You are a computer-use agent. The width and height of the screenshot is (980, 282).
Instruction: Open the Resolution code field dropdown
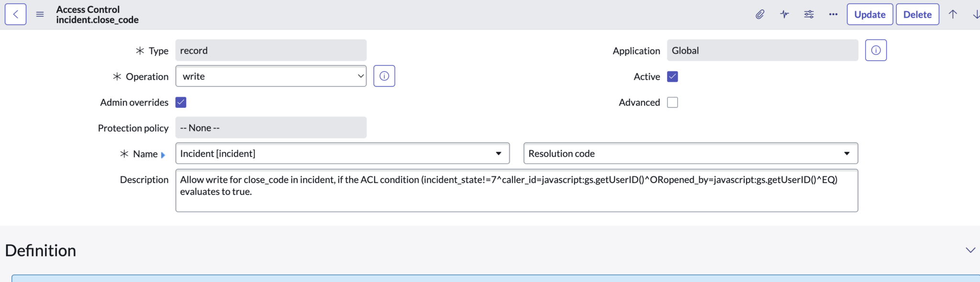click(690, 154)
